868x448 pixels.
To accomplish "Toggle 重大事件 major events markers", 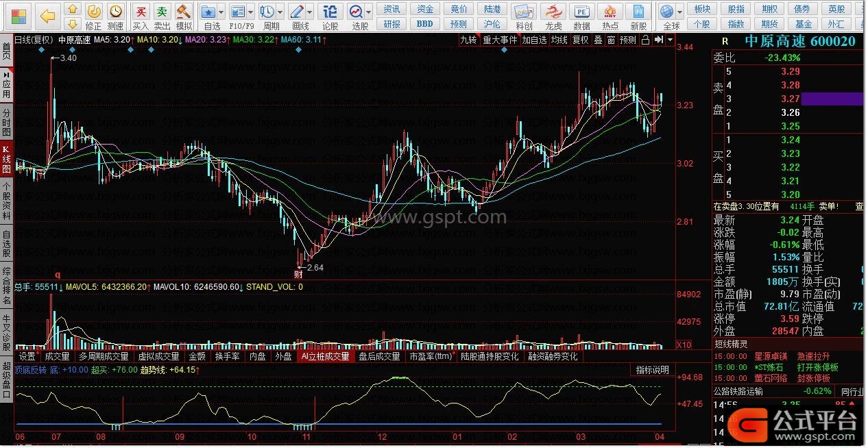I will 500,40.
